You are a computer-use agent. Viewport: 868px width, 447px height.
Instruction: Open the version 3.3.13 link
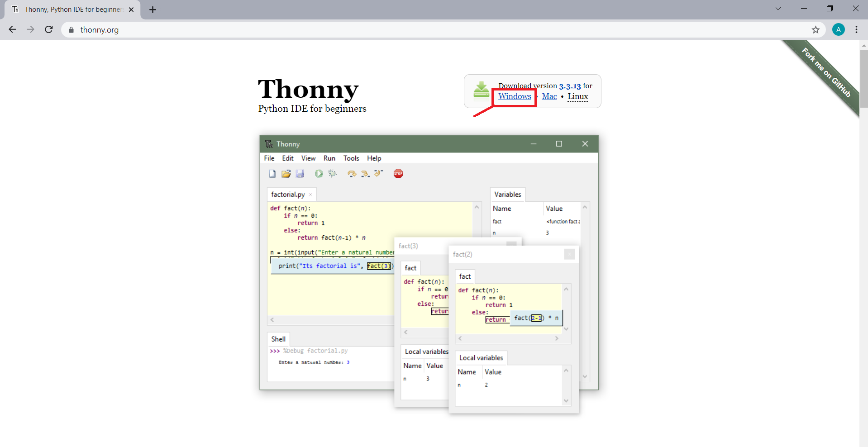coord(570,86)
